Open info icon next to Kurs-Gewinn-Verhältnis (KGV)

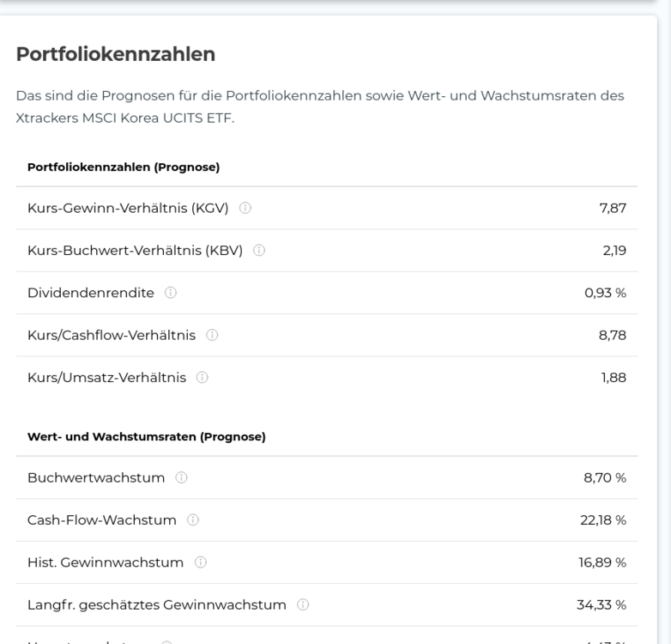tap(245, 208)
